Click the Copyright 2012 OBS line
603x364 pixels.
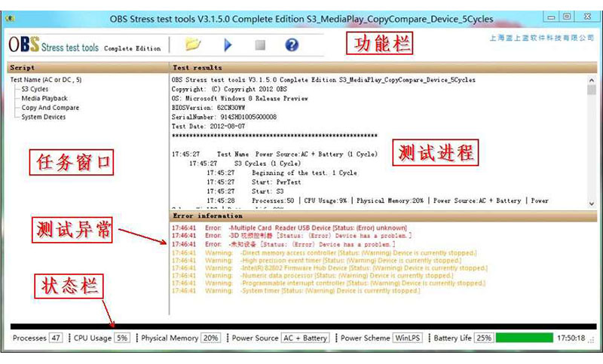click(x=229, y=89)
